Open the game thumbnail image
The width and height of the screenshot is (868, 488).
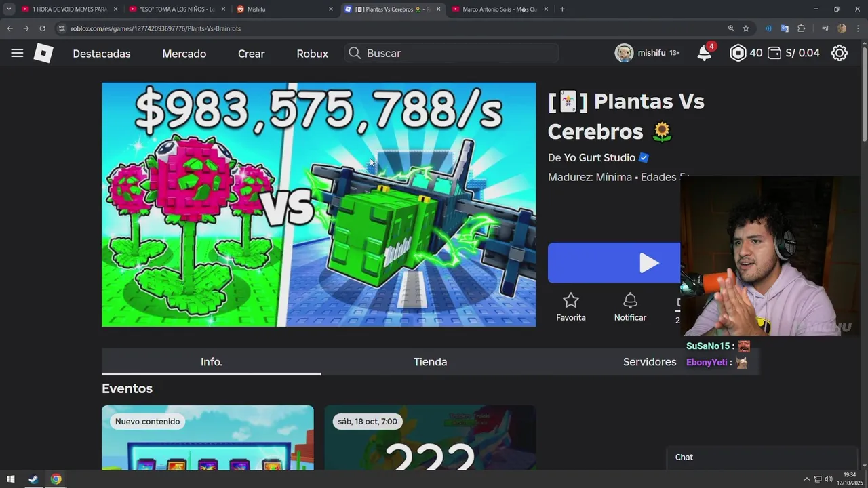pyautogui.click(x=319, y=205)
